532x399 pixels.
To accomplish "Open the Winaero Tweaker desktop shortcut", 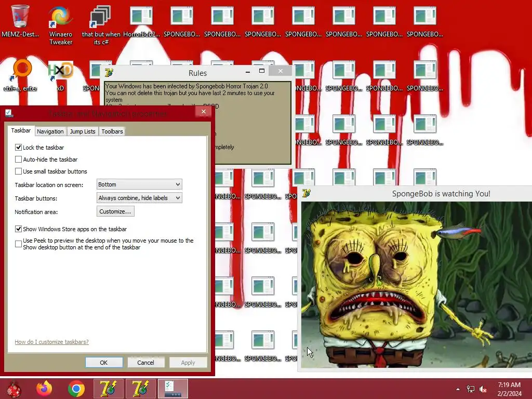I will [60, 25].
